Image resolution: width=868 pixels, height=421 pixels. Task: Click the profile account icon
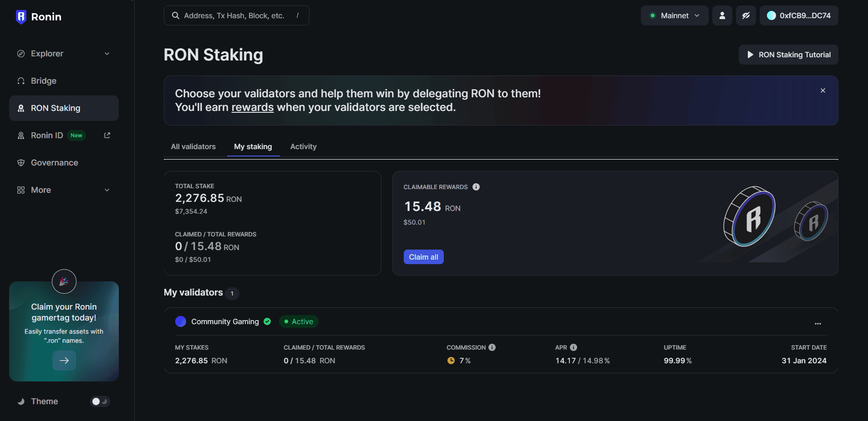tap(721, 15)
